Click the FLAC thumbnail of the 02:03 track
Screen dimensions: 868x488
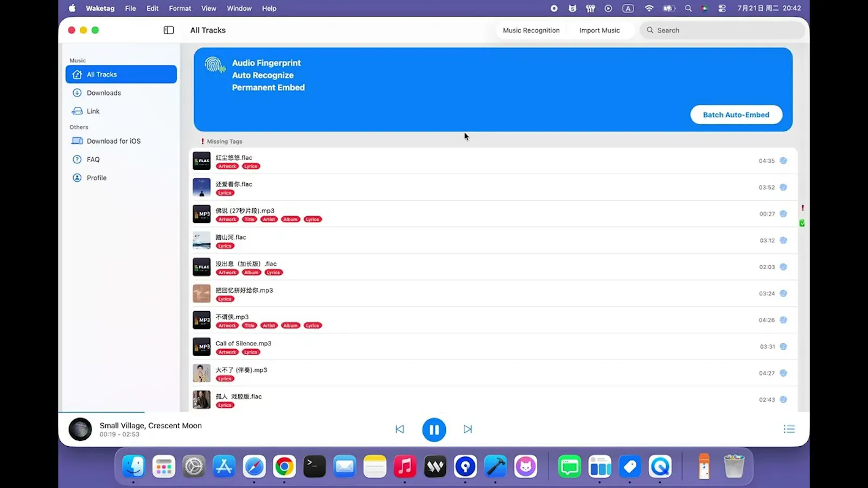pyautogui.click(x=201, y=267)
